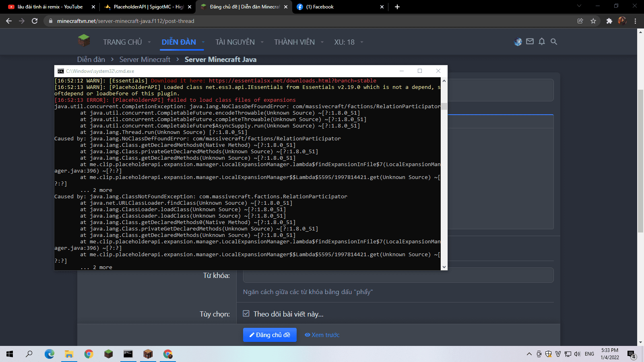
Task: Open the 'Server Minecraft' breadcrumb link
Action: (x=145, y=60)
